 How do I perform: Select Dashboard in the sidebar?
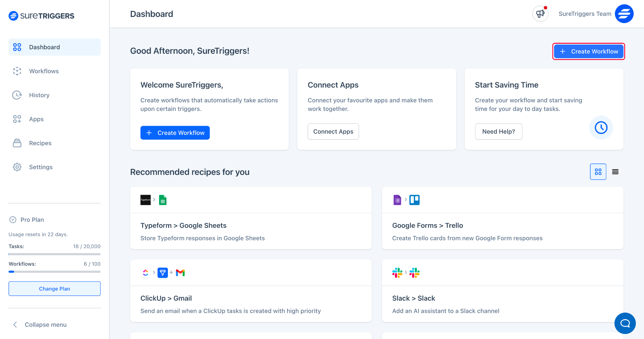pos(44,47)
